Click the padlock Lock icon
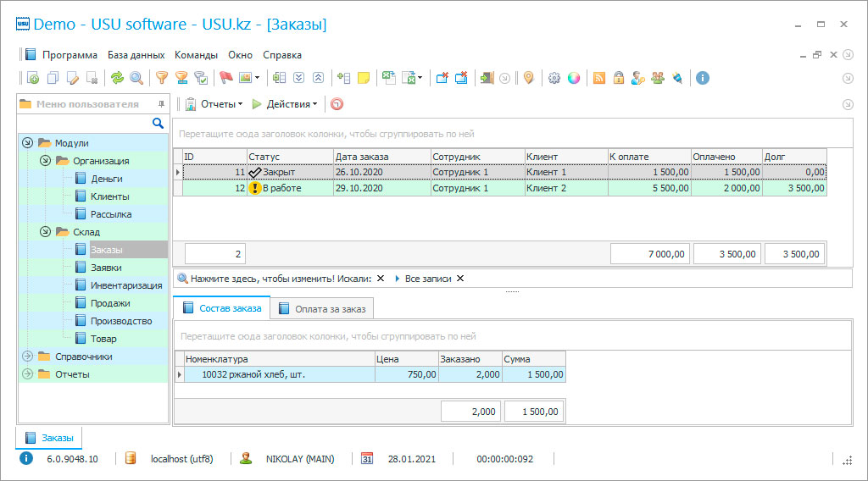868x481 pixels. [x=618, y=78]
